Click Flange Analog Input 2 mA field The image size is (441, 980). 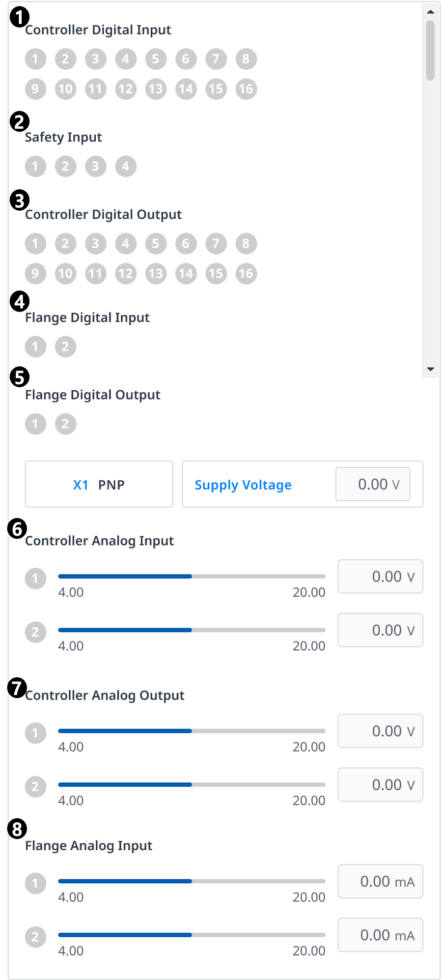[x=380, y=935]
